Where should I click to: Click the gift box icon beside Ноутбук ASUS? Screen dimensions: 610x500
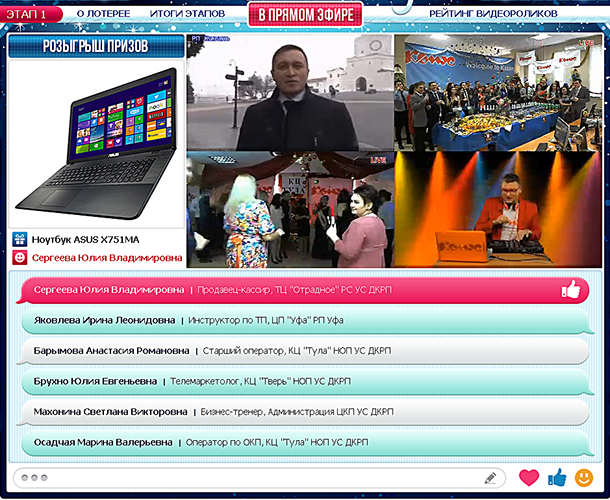coord(19,239)
